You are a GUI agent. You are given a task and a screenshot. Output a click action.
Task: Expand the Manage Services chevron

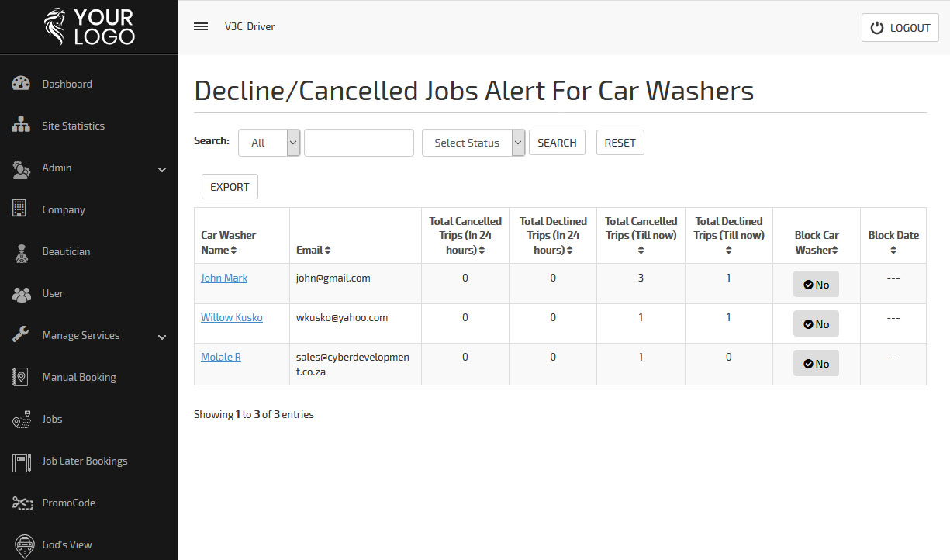pos(162,337)
